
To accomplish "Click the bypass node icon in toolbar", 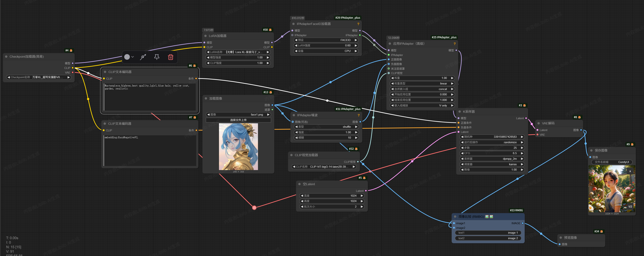I will [x=143, y=57].
